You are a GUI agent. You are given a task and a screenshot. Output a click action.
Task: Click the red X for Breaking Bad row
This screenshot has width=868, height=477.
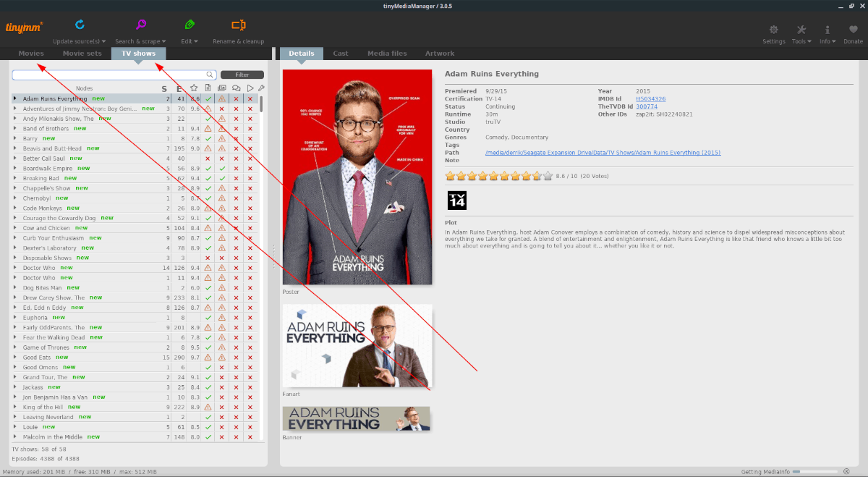pyautogui.click(x=236, y=178)
